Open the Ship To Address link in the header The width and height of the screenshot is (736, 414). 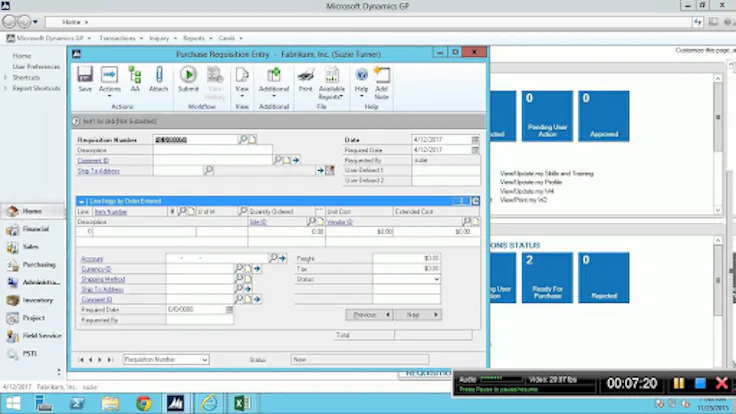[x=98, y=171]
